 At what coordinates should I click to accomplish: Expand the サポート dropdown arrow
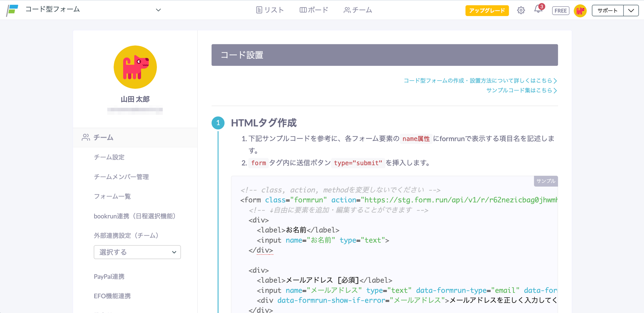point(631,10)
